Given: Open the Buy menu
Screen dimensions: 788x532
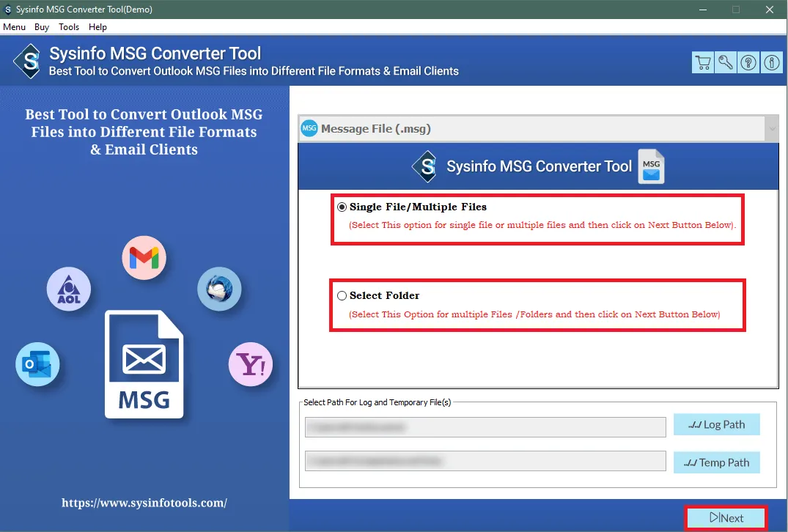Looking at the screenshot, I should click(42, 27).
